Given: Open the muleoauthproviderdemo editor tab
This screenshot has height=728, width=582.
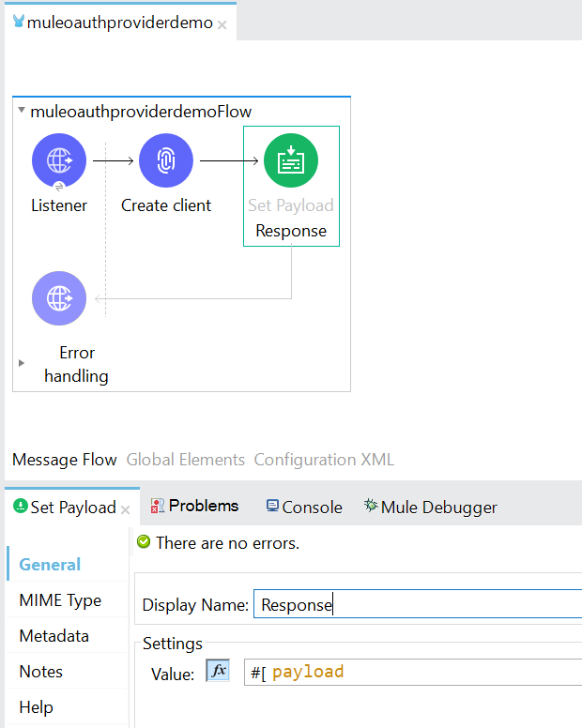Looking at the screenshot, I should coord(120,23).
